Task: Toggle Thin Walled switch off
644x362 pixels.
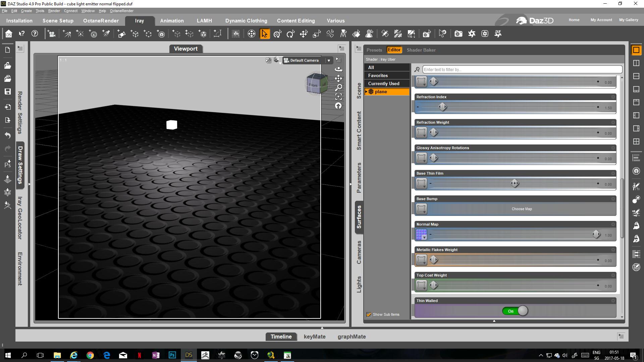Action: pos(515,311)
